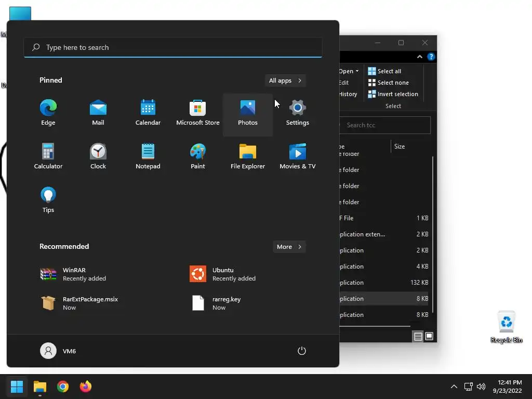532x399 pixels.
Task: Click Select all in File Explorer ribbon
Action: pos(384,71)
